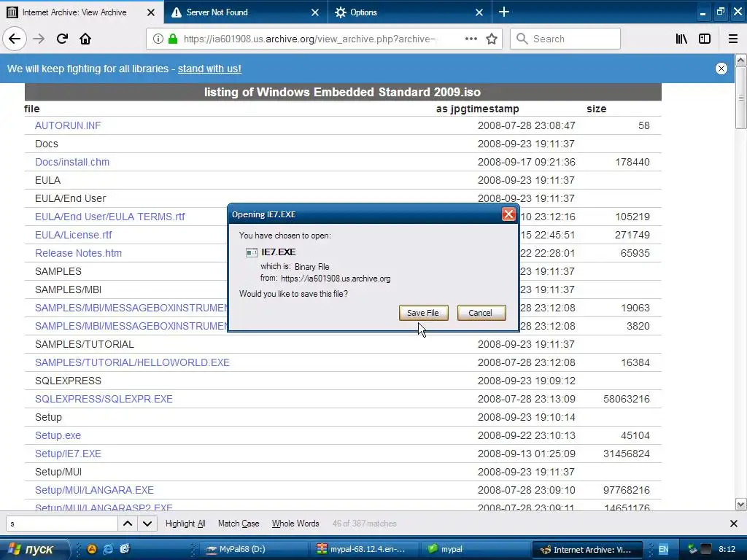Open SAMPLES/TUTORIAL/HELLOWORLD.EXE link

click(x=132, y=362)
